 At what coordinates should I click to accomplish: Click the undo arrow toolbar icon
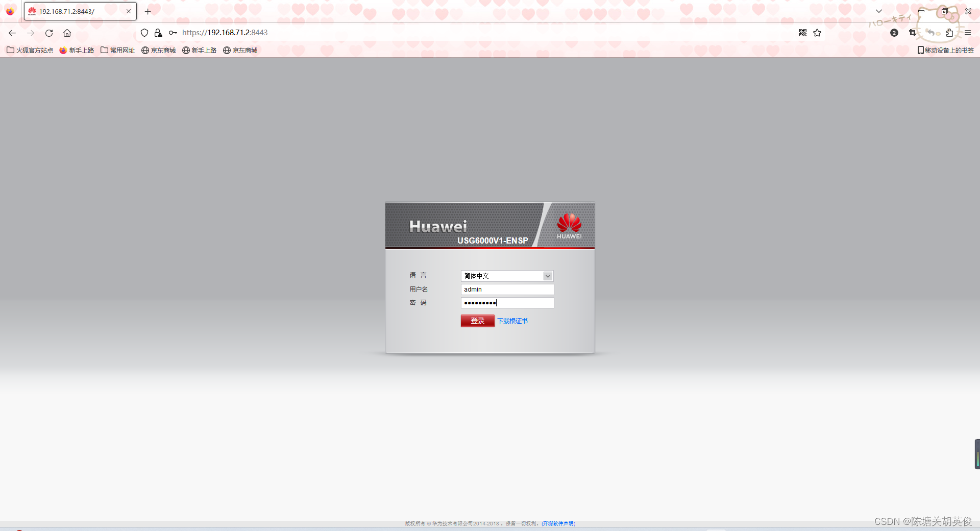click(x=931, y=33)
